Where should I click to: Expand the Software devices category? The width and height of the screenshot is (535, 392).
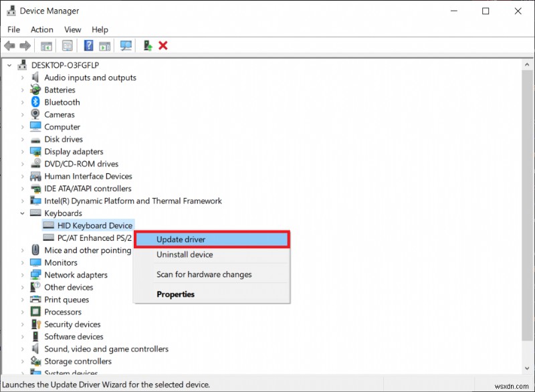(23, 336)
